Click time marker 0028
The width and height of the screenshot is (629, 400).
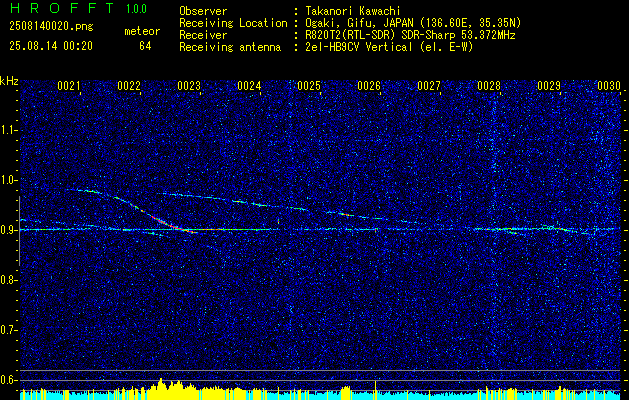tap(489, 86)
